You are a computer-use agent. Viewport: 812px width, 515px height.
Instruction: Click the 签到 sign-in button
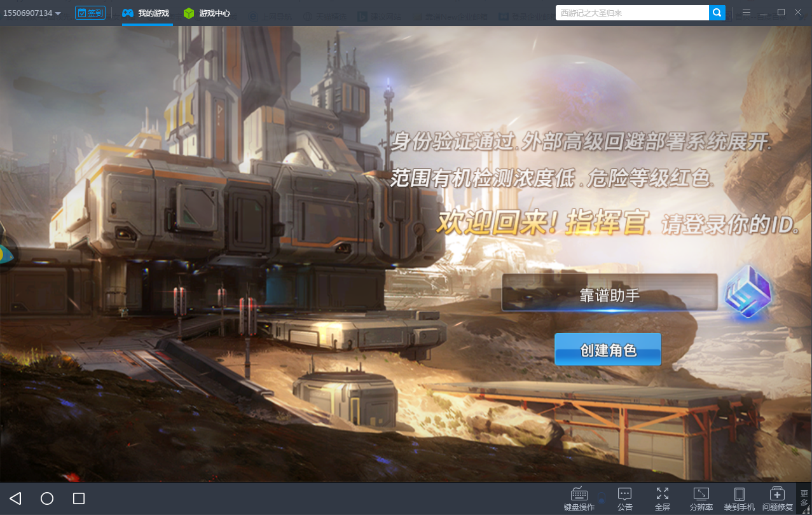coord(90,13)
